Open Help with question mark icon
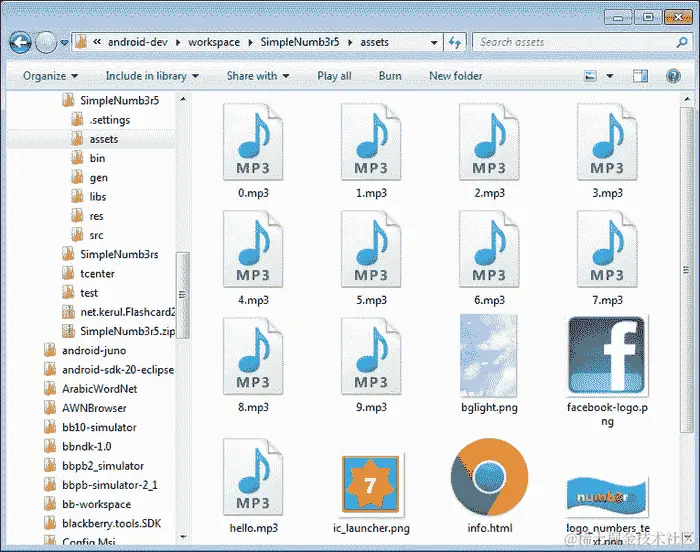The width and height of the screenshot is (700, 552). pos(673,76)
